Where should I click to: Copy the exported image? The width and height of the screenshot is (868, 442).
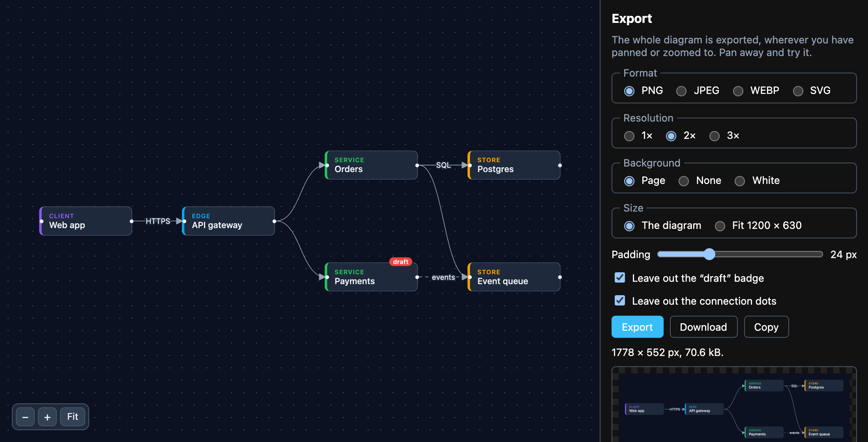pos(766,327)
